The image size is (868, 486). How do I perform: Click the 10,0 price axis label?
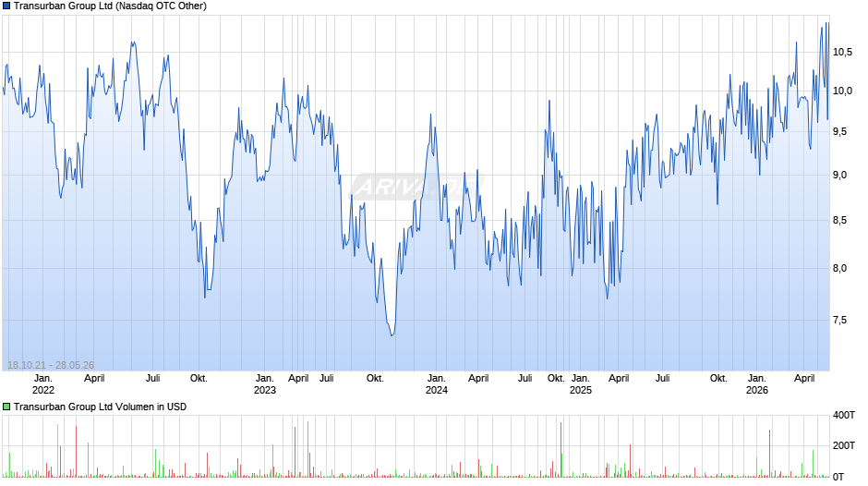point(842,91)
